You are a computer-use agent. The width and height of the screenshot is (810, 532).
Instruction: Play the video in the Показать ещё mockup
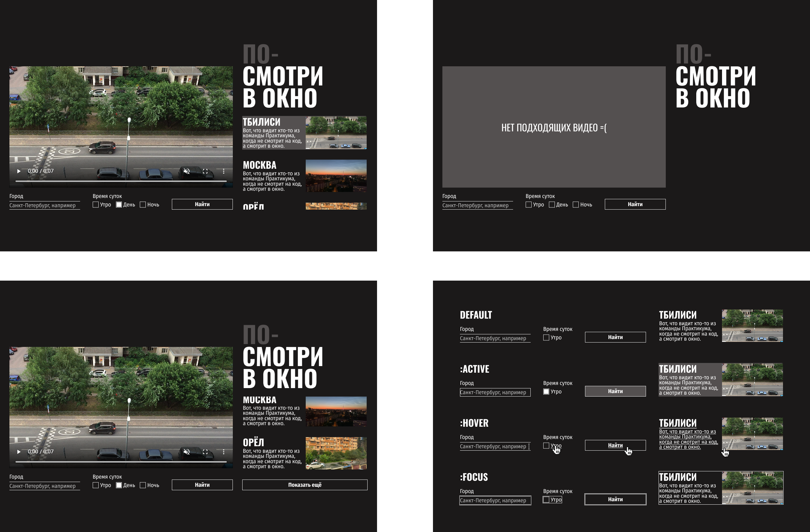click(19, 452)
